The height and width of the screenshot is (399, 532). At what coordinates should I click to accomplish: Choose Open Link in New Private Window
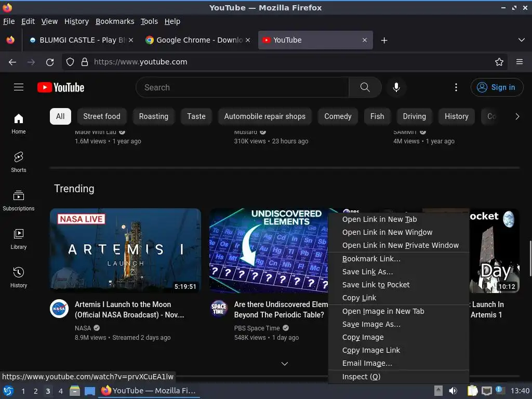398,245
